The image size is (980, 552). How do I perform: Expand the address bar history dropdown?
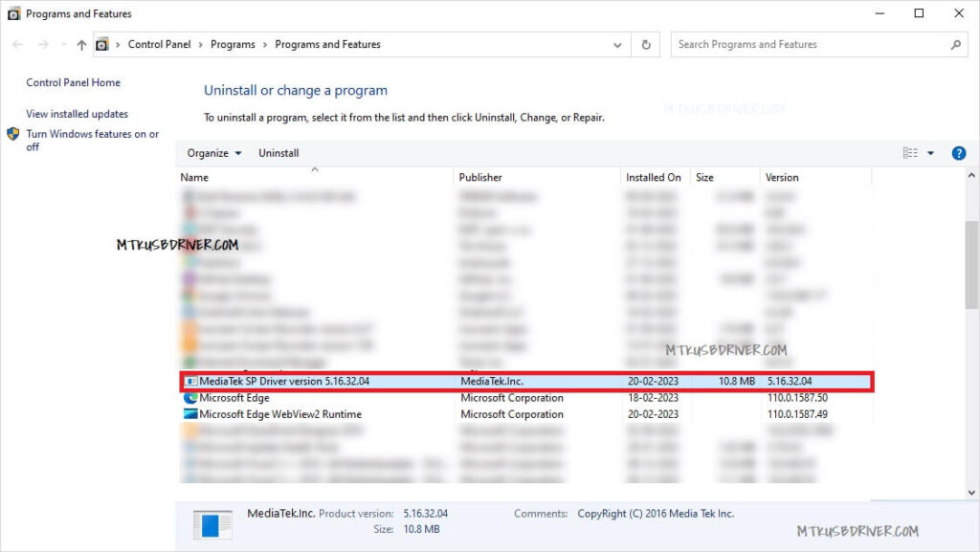[618, 45]
